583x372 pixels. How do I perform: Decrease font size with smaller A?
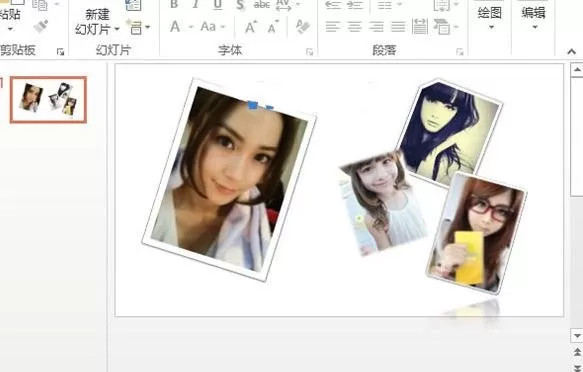(273, 27)
